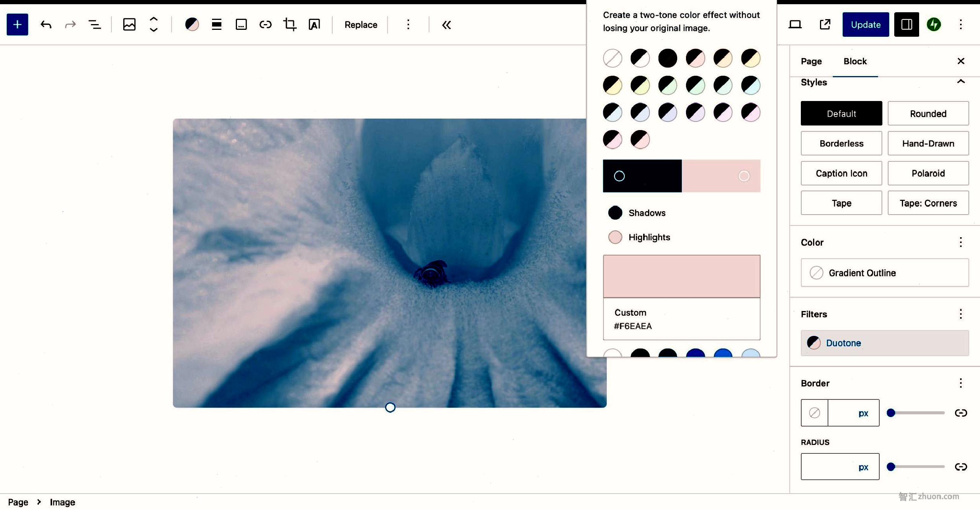Click the Replace image toolbar button
Screen dimensions: 980x510
pos(361,24)
